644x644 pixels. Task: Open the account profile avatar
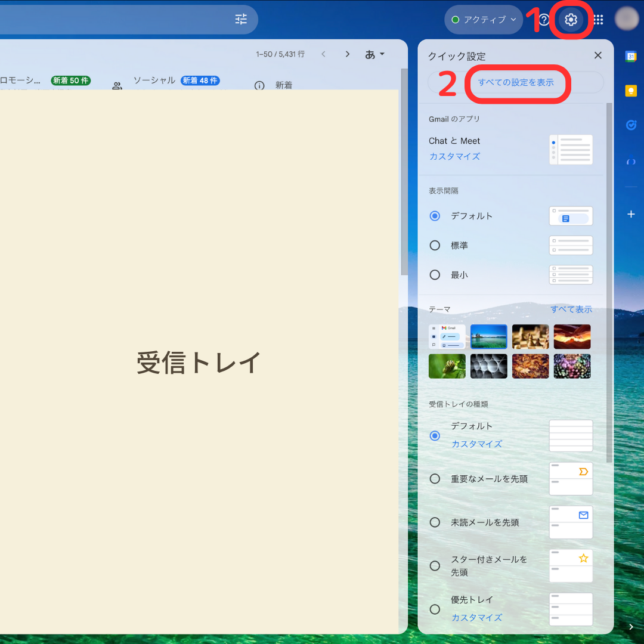pos(626,19)
